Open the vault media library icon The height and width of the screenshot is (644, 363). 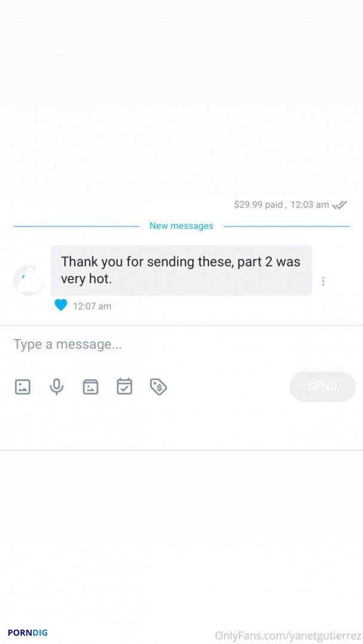pos(90,387)
